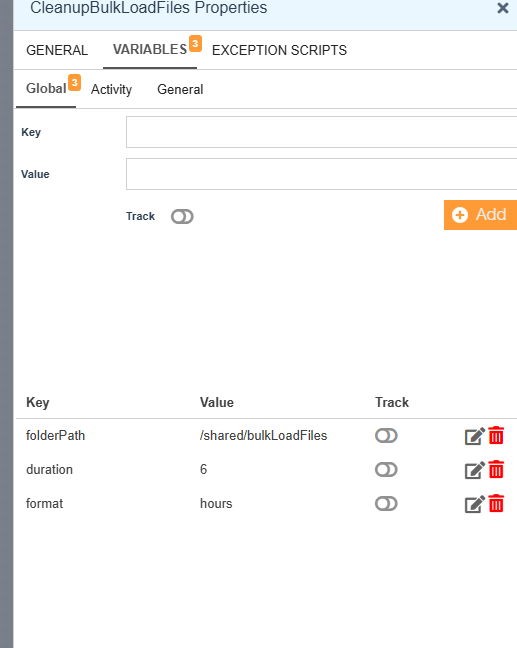Select the Global variables sub-tab
Viewport: 517px width, 648px height.
(46, 88)
